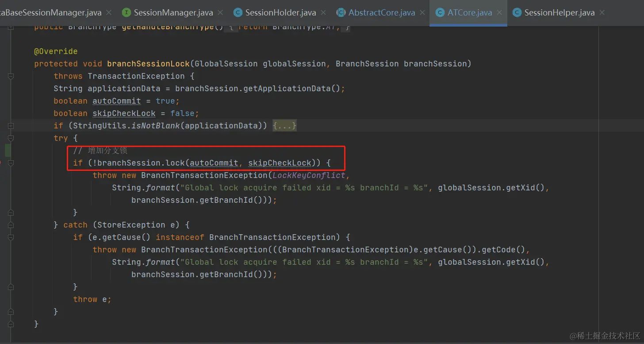Collapse the try block gutter marker
Screen dimensions: 644x344
click(11, 138)
